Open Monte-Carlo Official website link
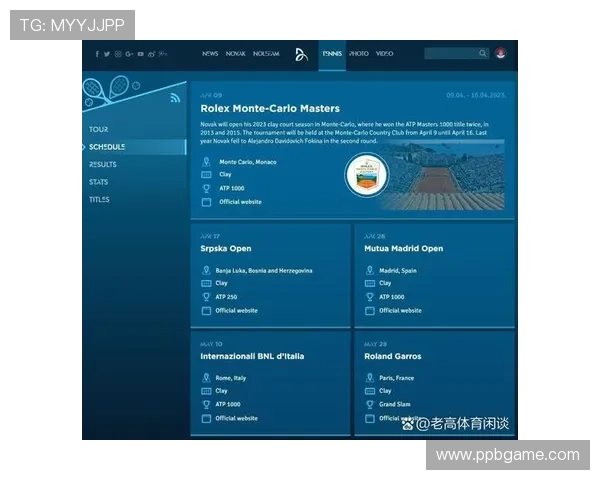The height and width of the screenshot is (480, 600). tap(240, 202)
